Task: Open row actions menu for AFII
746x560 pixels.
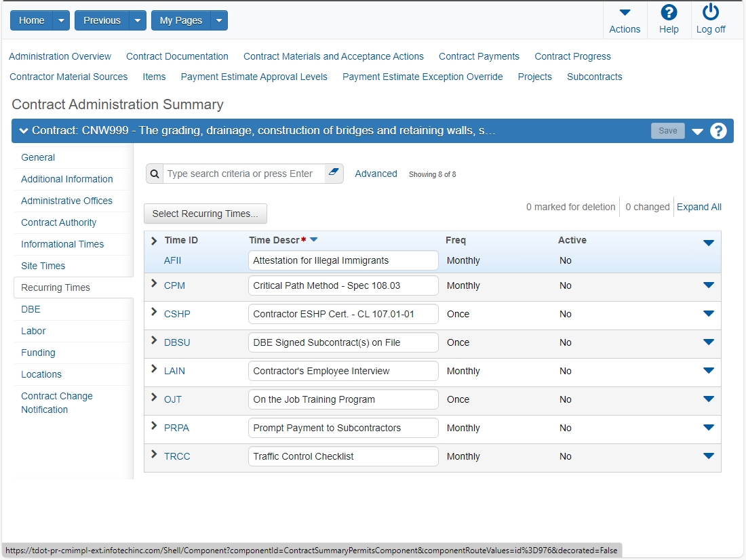Action: [709, 243]
